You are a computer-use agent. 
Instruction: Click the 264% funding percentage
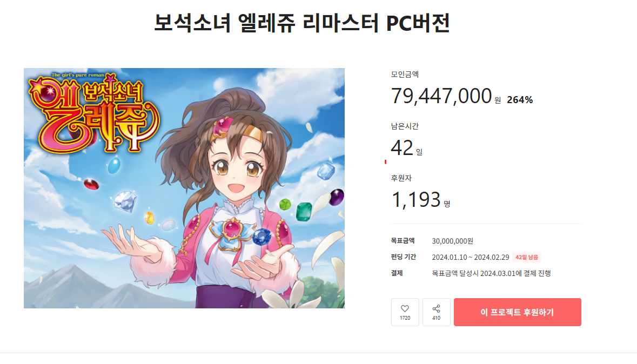[x=520, y=100]
